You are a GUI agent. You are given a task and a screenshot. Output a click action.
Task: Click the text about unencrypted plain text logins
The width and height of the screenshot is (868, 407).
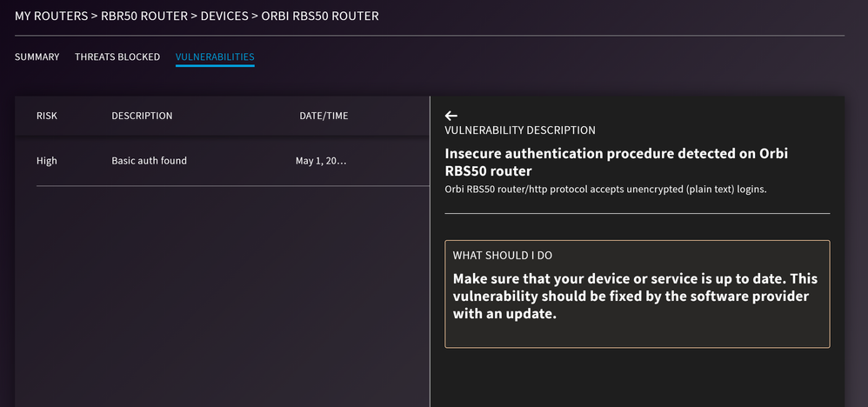605,190
